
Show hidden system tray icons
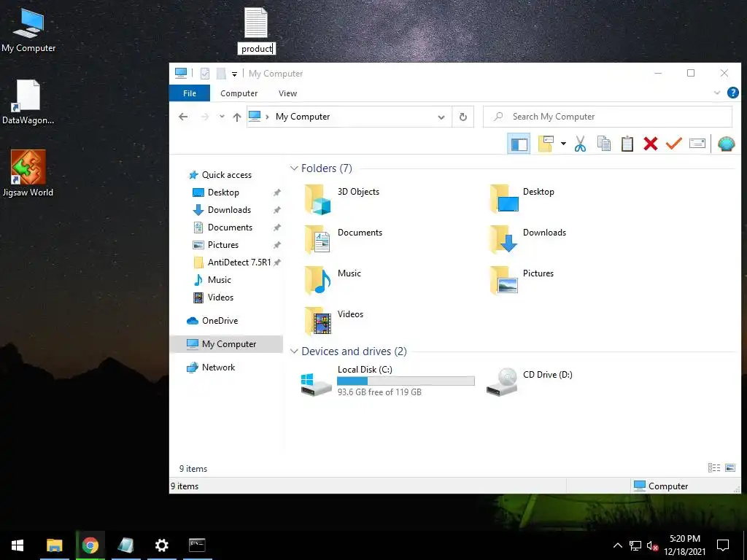[617, 545]
